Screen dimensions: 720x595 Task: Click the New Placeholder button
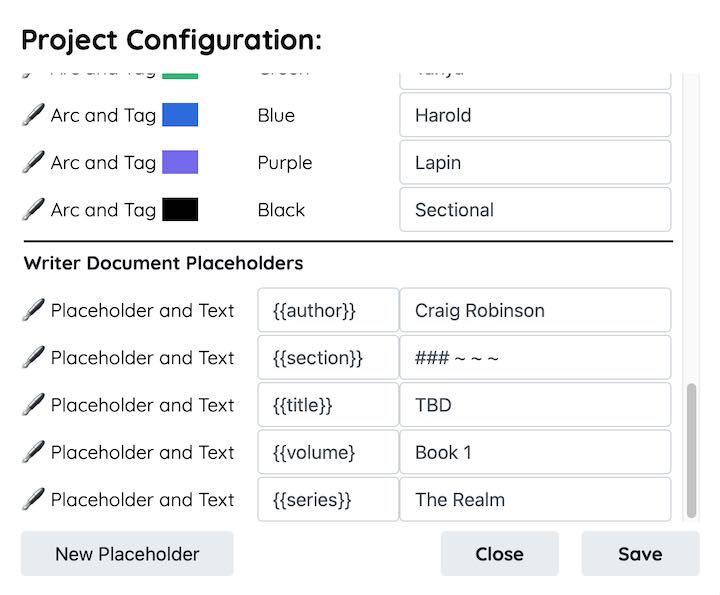[127, 554]
